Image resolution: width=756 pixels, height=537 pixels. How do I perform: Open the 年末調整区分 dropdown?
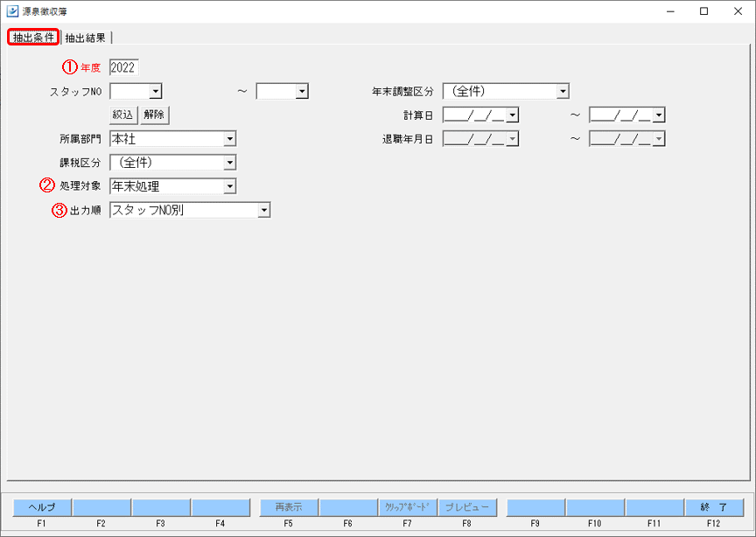point(563,91)
